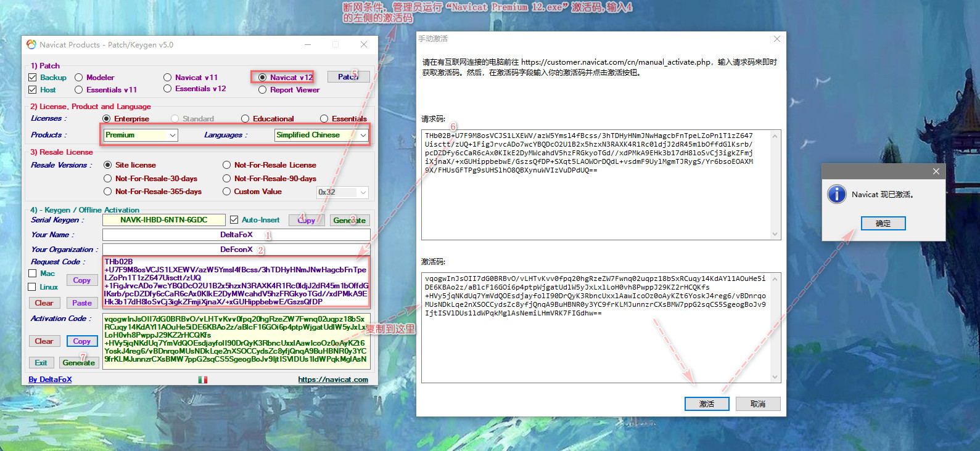Click the 激活 activate button
The height and width of the screenshot is (451, 980).
[707, 404]
